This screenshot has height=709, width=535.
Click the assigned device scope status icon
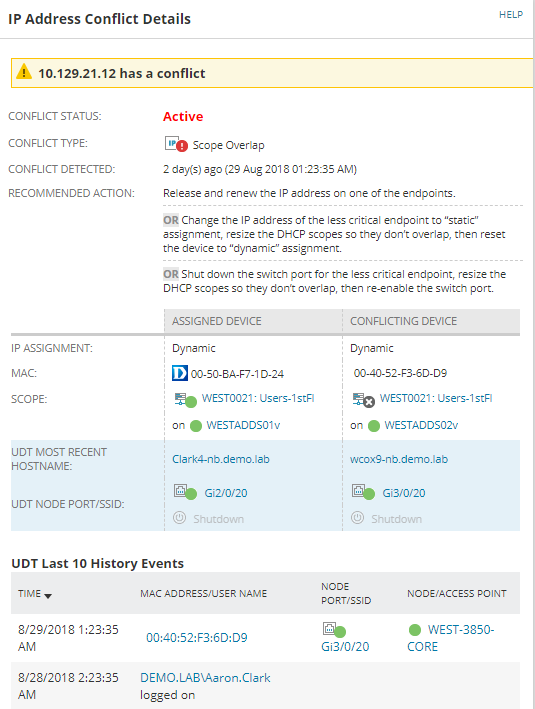[x=185, y=400]
